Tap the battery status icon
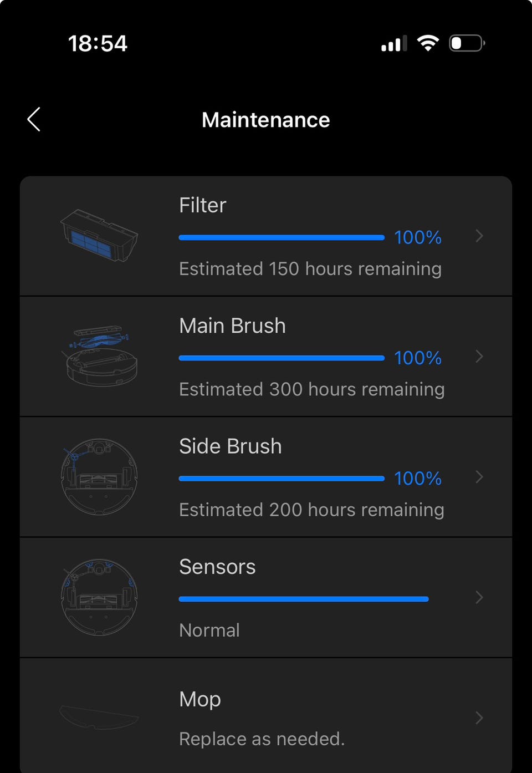The image size is (532, 773). [467, 43]
